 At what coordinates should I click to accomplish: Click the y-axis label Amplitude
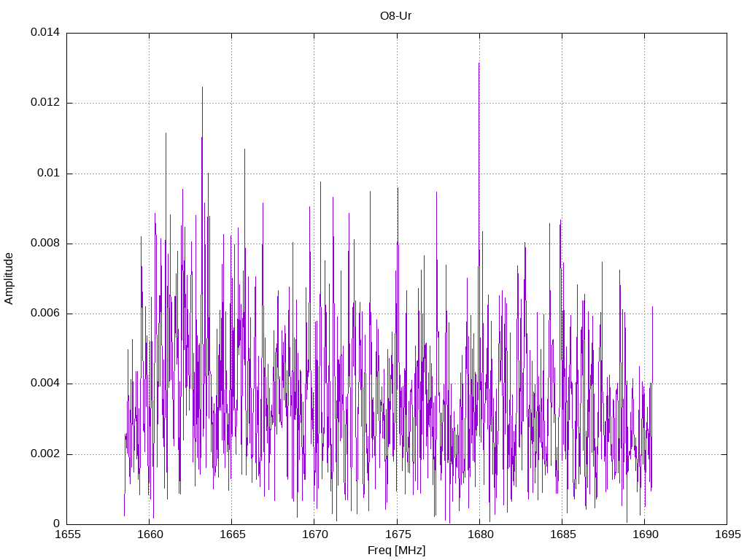pyautogui.click(x=9, y=279)
